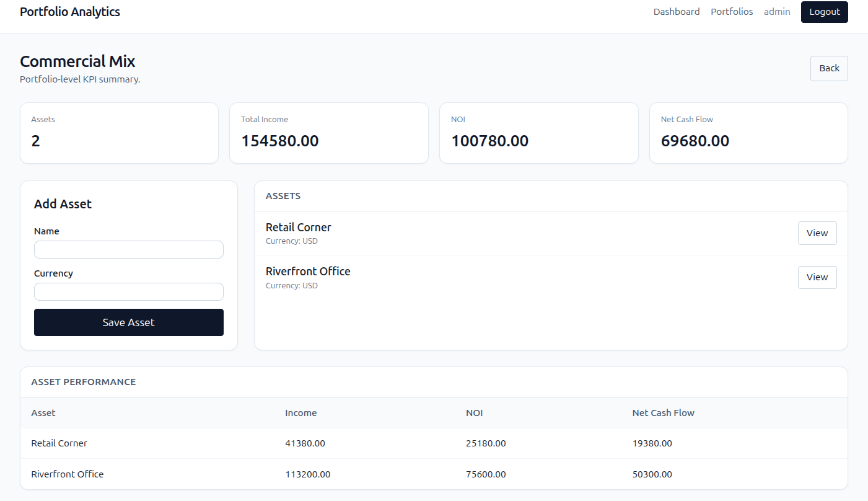Image resolution: width=868 pixels, height=501 pixels.
Task: Click Riverfront Office in performance table
Action: tap(68, 474)
